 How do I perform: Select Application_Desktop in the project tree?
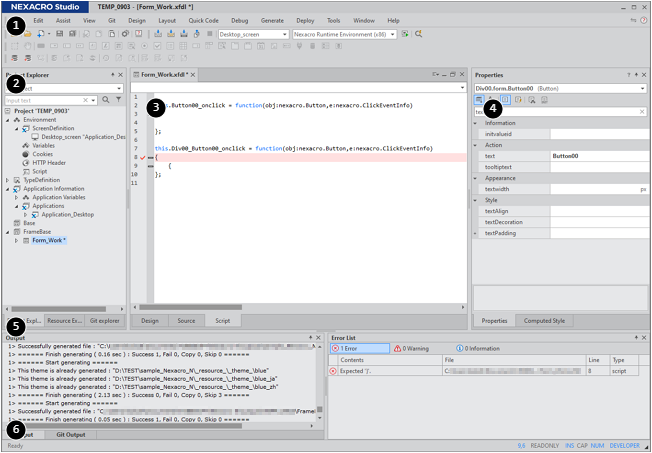point(66,214)
